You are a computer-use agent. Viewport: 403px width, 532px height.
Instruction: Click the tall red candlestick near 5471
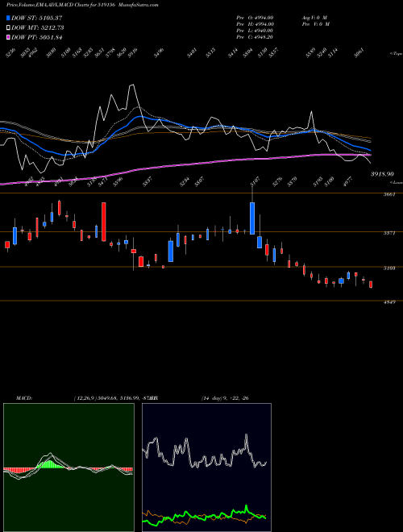click(x=104, y=222)
